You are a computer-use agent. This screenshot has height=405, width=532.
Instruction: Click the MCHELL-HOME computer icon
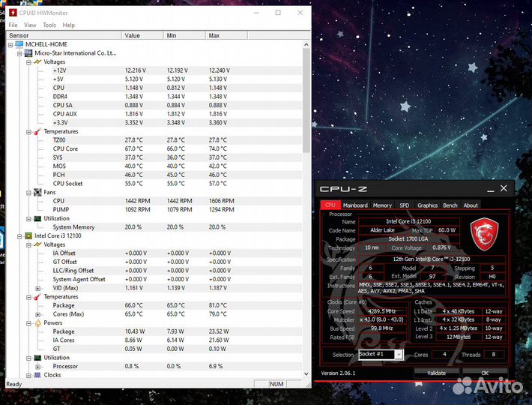19,44
